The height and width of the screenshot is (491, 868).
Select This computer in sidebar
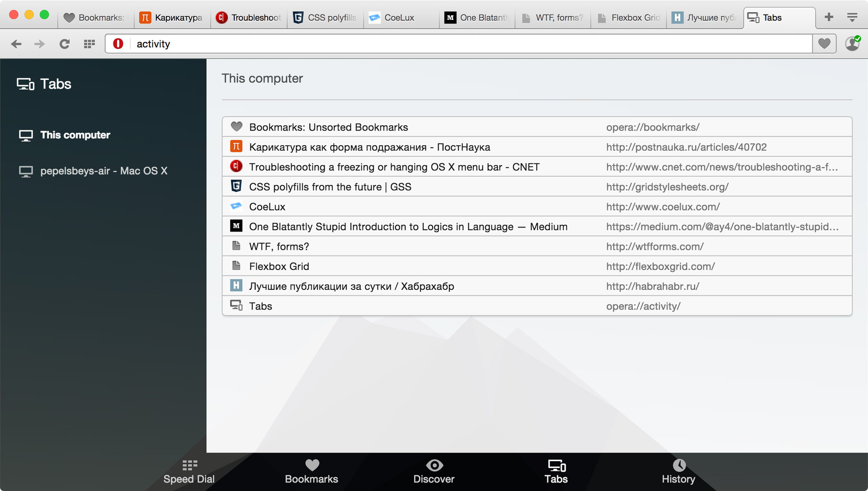[x=75, y=135]
